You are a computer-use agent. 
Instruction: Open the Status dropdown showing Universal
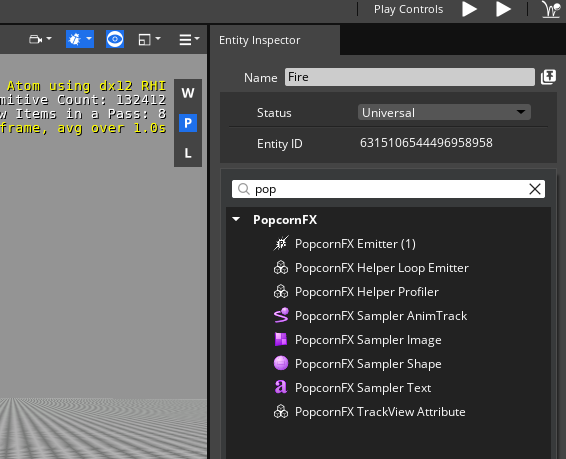(x=444, y=113)
